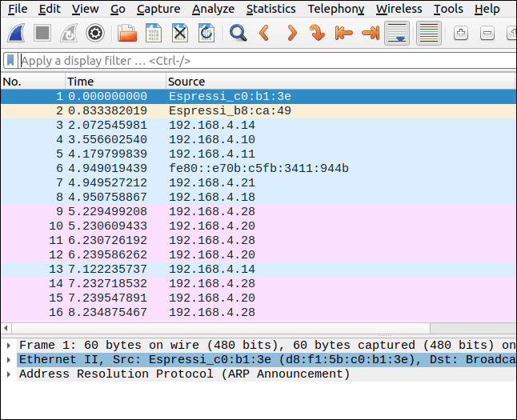The width and height of the screenshot is (517, 420).
Task: Select packet 2 from Espressi_b8:ca:49
Action: click(x=258, y=110)
